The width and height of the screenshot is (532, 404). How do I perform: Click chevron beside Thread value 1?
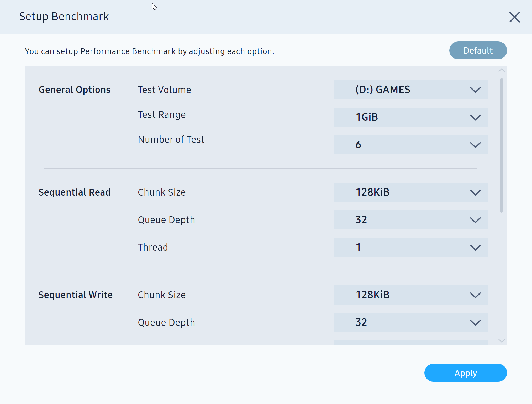[x=475, y=248]
